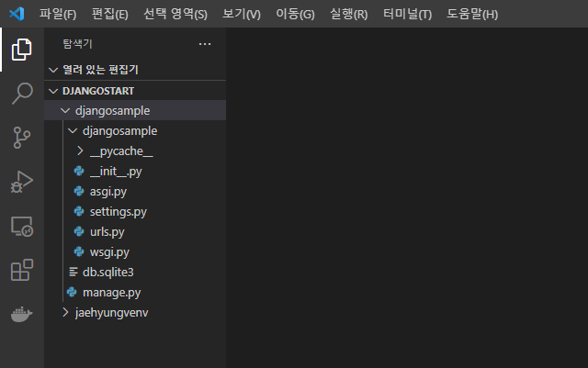Open the db.sqlite3 file
Screen dimensions: 588x368
click(108, 272)
